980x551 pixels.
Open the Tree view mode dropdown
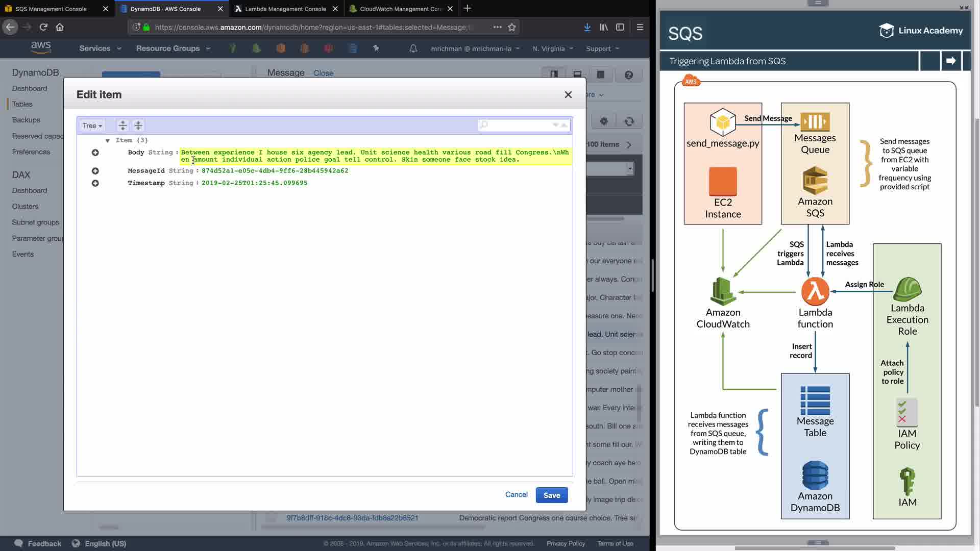[92, 126]
